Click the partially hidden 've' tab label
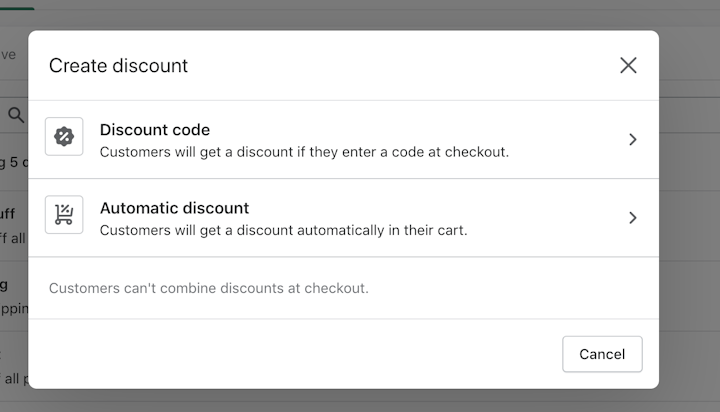 (x=8, y=55)
